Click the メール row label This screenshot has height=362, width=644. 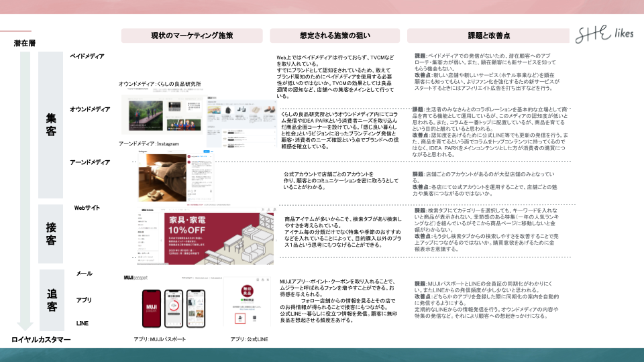pos(85,274)
